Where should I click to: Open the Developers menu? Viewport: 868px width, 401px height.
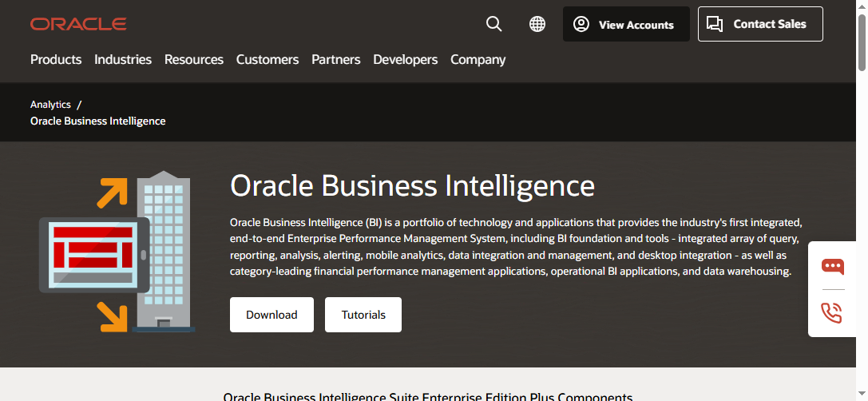(405, 59)
